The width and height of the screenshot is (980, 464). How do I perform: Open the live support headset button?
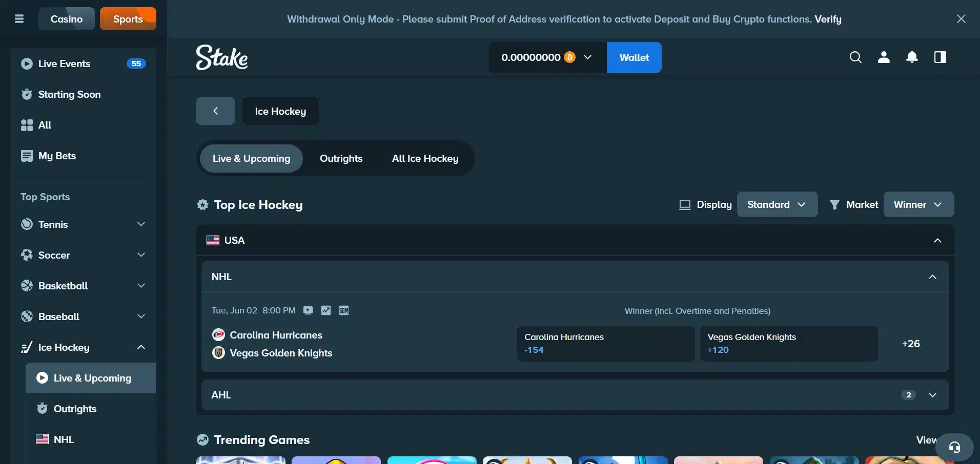(954, 447)
